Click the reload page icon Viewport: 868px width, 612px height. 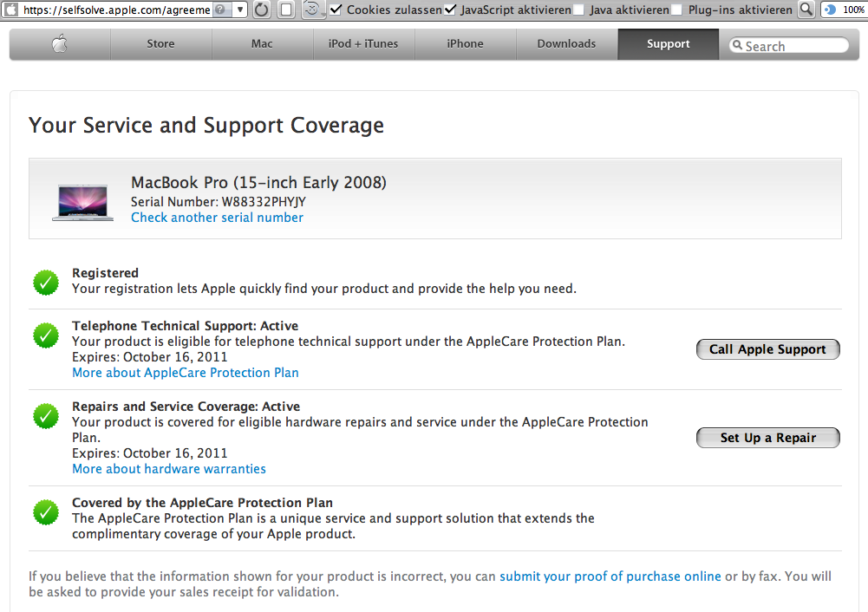pyautogui.click(x=261, y=10)
